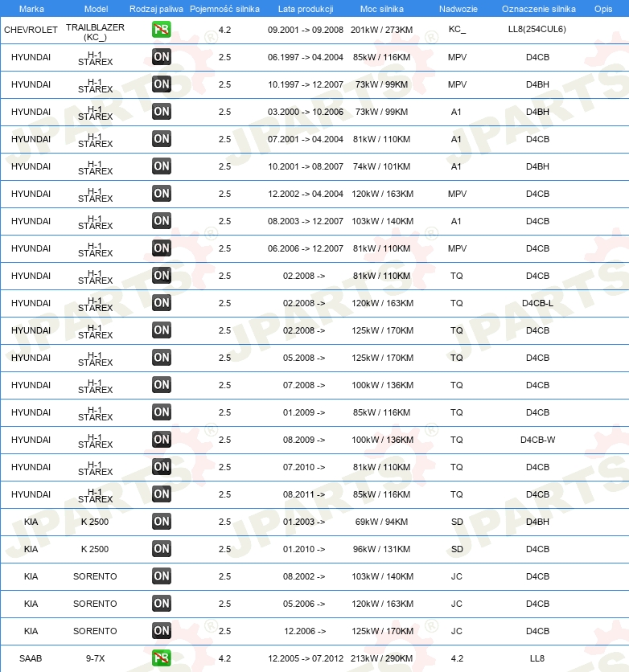The height and width of the screenshot is (672, 629).
Task: Click the KC_ body type cell
Action: pos(457,29)
